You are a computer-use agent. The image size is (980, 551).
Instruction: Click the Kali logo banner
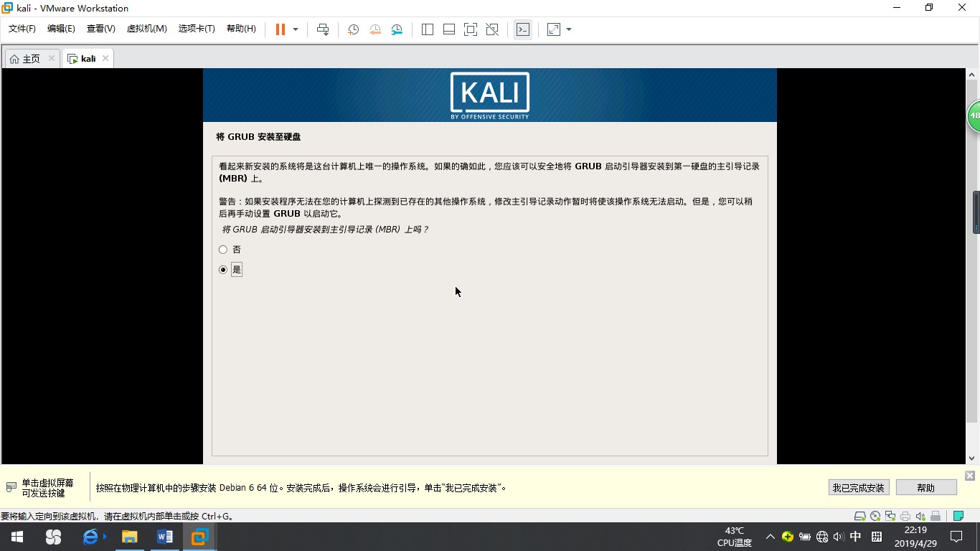coord(490,95)
